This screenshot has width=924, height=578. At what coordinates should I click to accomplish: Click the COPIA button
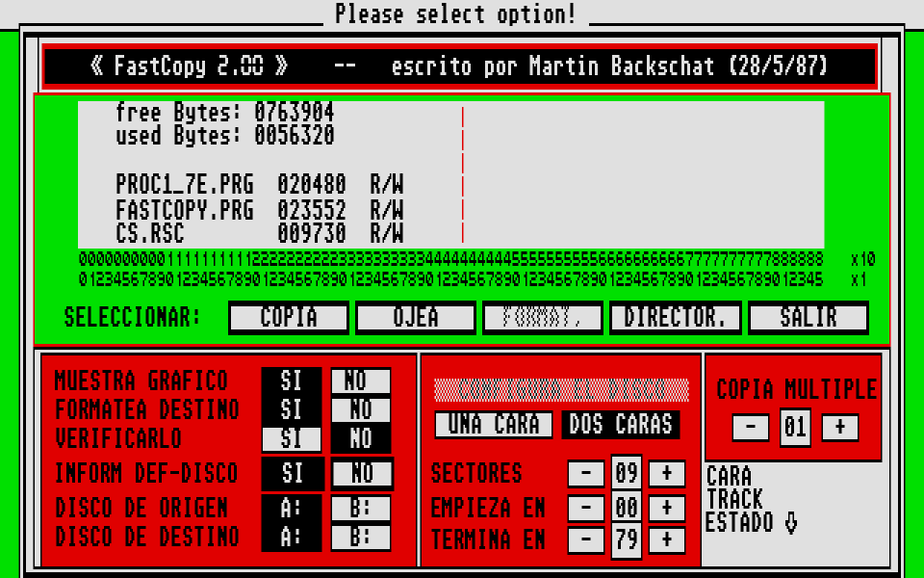click(x=289, y=317)
